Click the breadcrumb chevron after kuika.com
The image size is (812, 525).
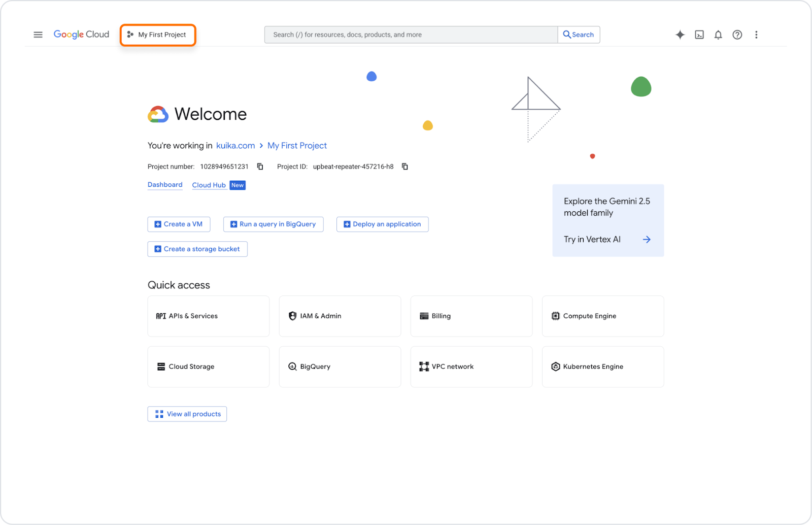261,146
